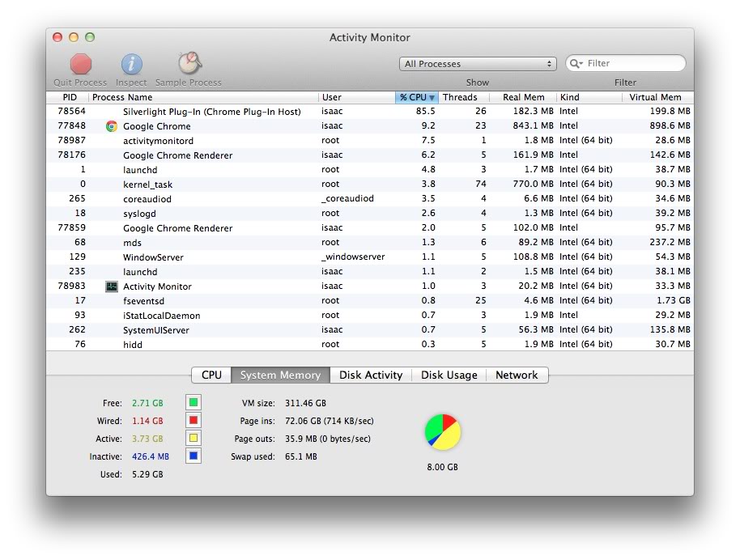This screenshot has height=560, width=740.
Task: Sort by the User column header
Action: click(x=357, y=97)
